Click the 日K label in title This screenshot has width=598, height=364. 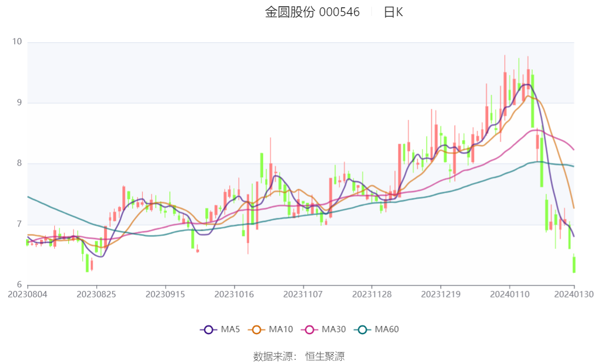pos(393,12)
